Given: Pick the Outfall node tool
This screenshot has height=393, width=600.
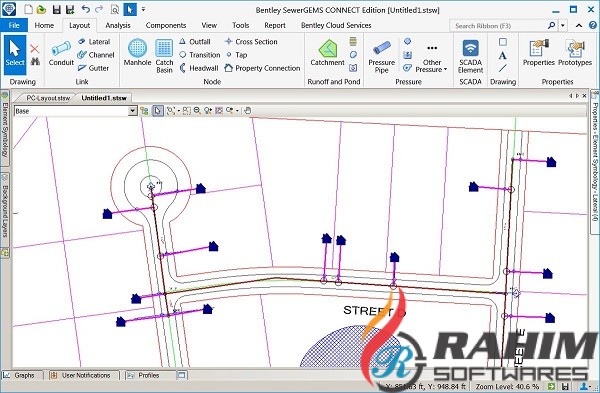Looking at the screenshot, I should click(195, 42).
